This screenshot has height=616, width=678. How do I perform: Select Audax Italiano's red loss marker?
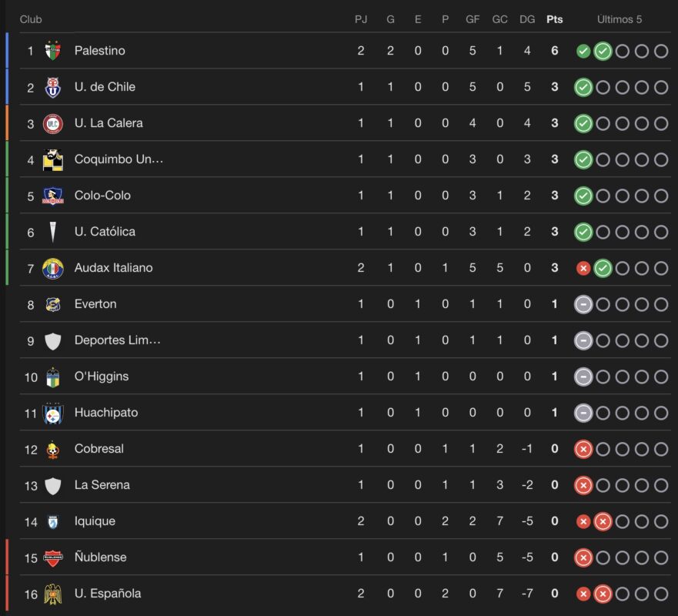[x=583, y=267]
